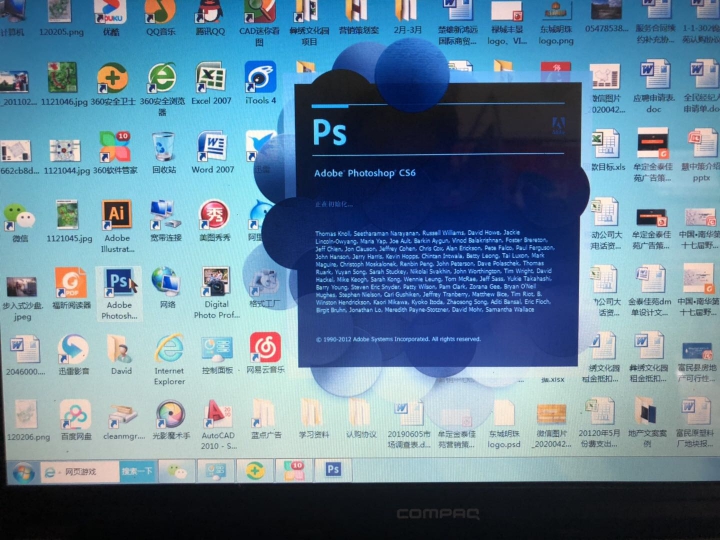Switch to WeChat in the taskbar

point(177,471)
